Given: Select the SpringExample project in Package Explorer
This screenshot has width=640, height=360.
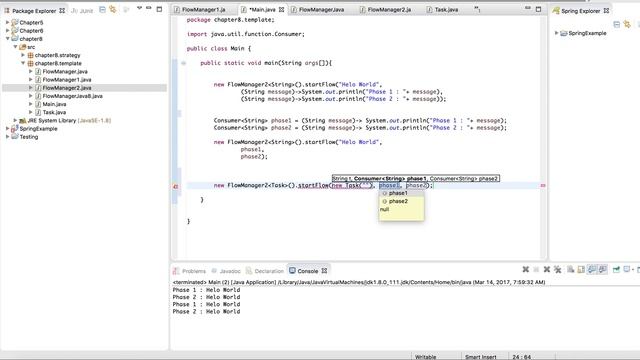Looking at the screenshot, I should [38, 129].
